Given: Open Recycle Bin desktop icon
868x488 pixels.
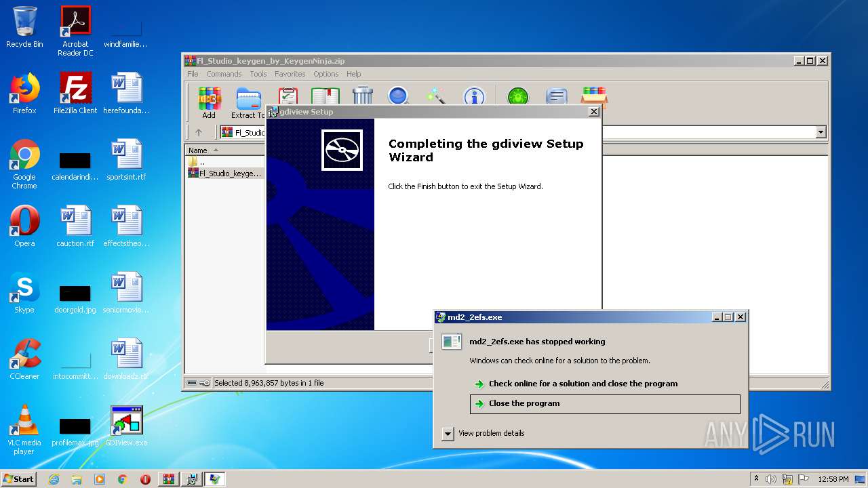Looking at the screenshot, I should point(24,28).
